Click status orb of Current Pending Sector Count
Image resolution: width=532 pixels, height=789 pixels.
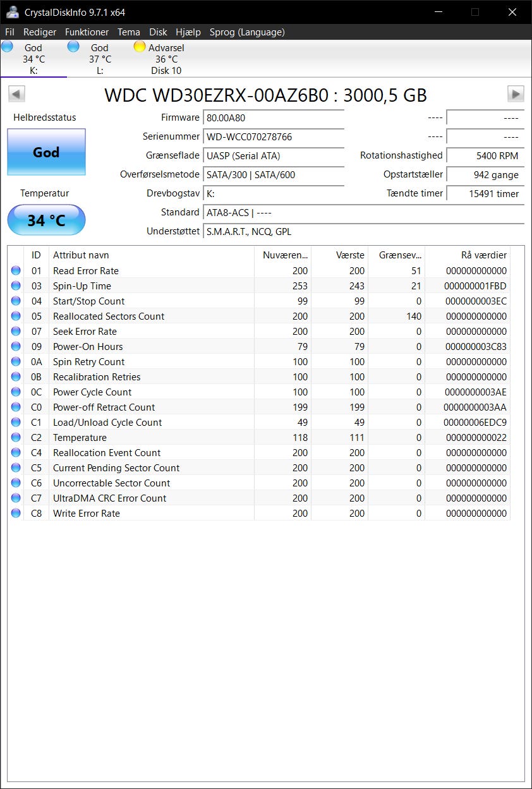coord(16,468)
